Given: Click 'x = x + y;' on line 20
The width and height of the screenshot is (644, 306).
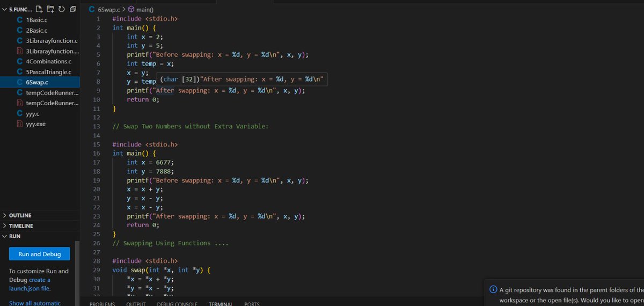Looking at the screenshot, I should (145, 189).
